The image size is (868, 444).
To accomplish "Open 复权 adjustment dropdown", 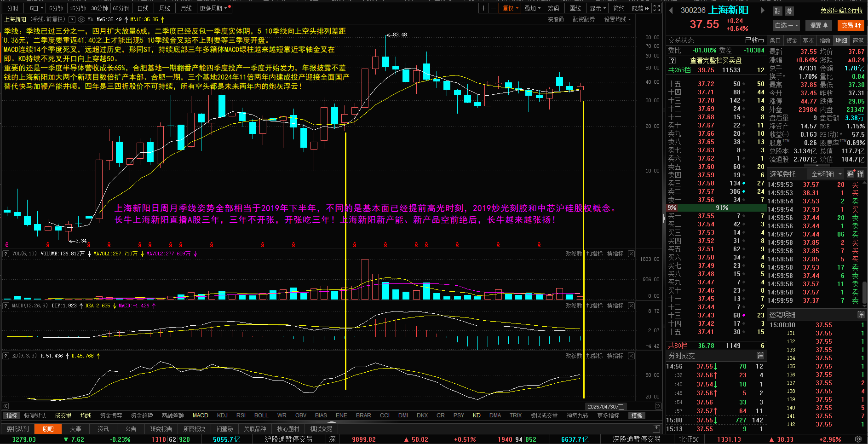I will coord(511,8).
